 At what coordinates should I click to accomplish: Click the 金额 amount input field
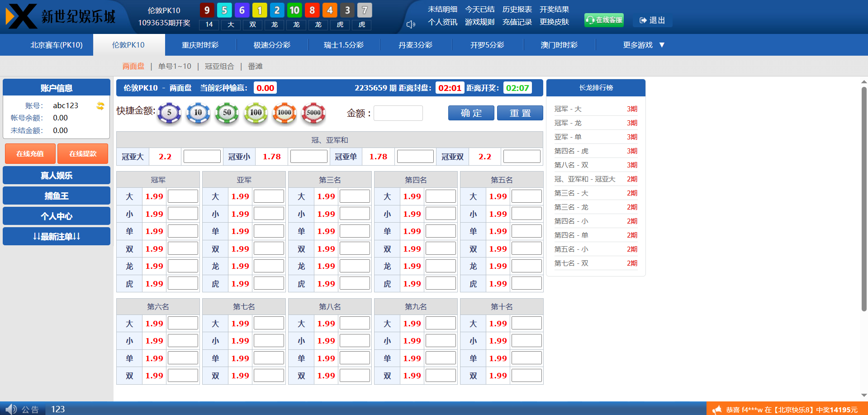coord(398,113)
